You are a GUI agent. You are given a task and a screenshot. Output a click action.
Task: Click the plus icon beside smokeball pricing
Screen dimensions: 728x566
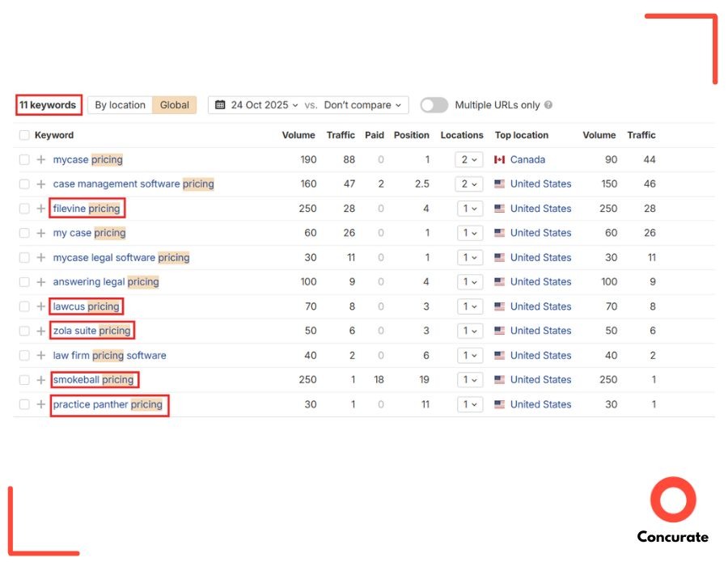pos(39,379)
